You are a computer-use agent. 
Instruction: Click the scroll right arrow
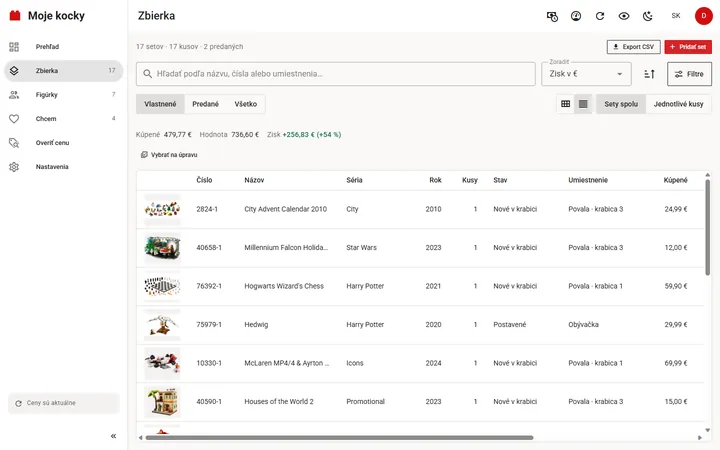[x=700, y=438]
